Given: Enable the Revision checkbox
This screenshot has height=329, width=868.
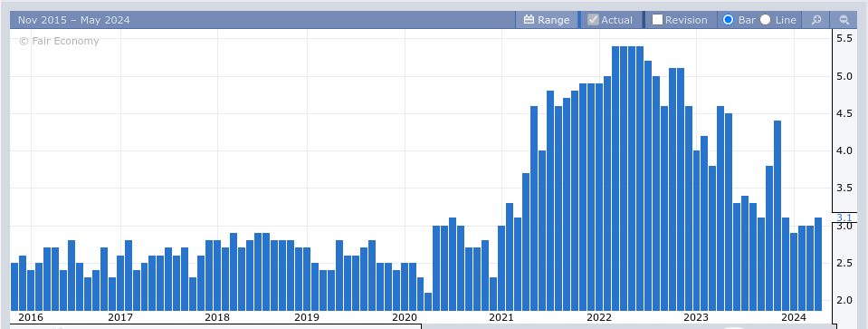Looking at the screenshot, I should (658, 20).
